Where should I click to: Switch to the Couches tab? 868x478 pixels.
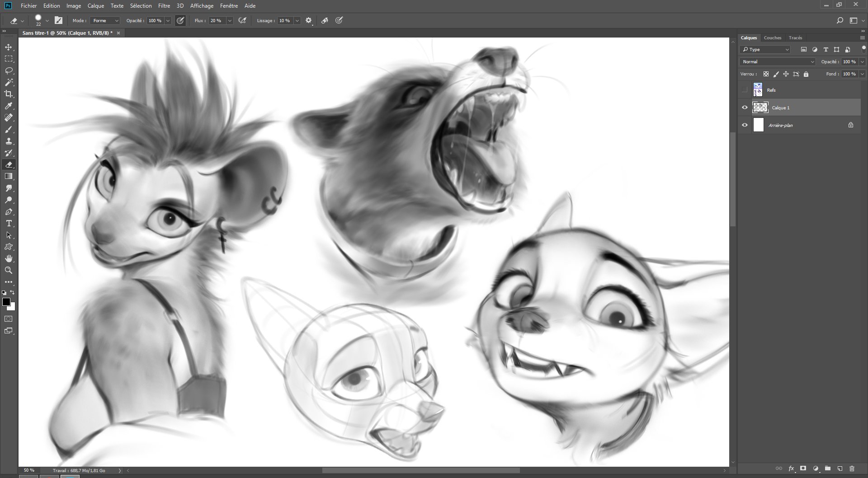(x=773, y=38)
